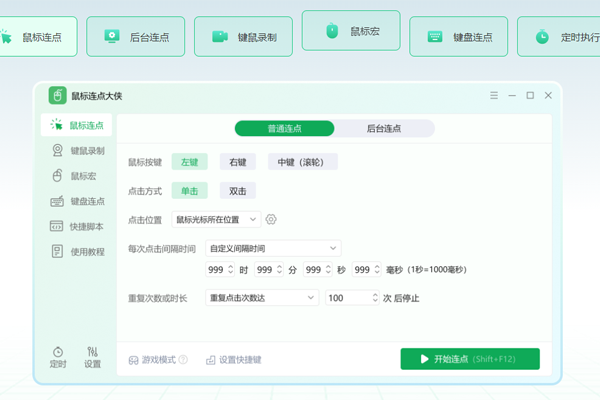Click the label 鼠标按键

pos(145,162)
